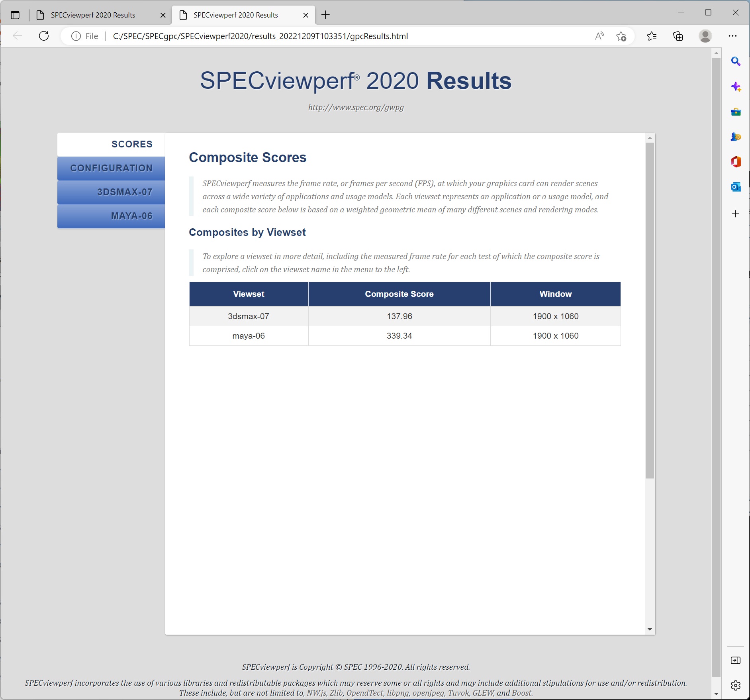This screenshot has height=700, width=750.
Task: Open a new tab with the plus button
Action: point(325,15)
